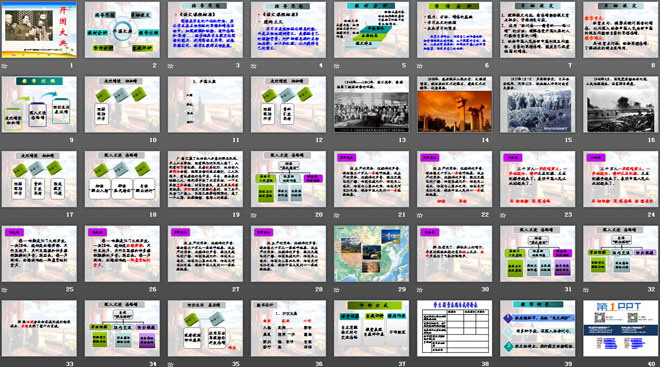Pick slide 16 with battlefield smoke photograph
The height and width of the screenshot is (367, 660).
(x=621, y=104)
